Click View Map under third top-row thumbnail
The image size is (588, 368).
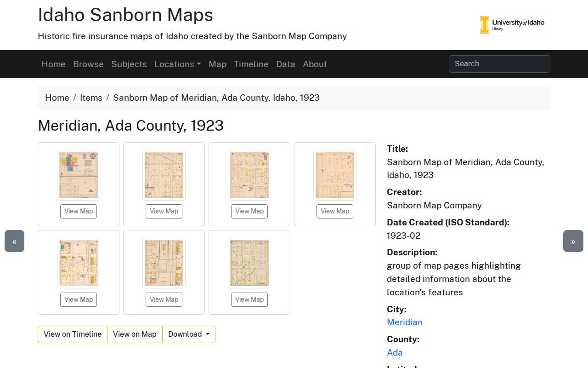click(249, 211)
